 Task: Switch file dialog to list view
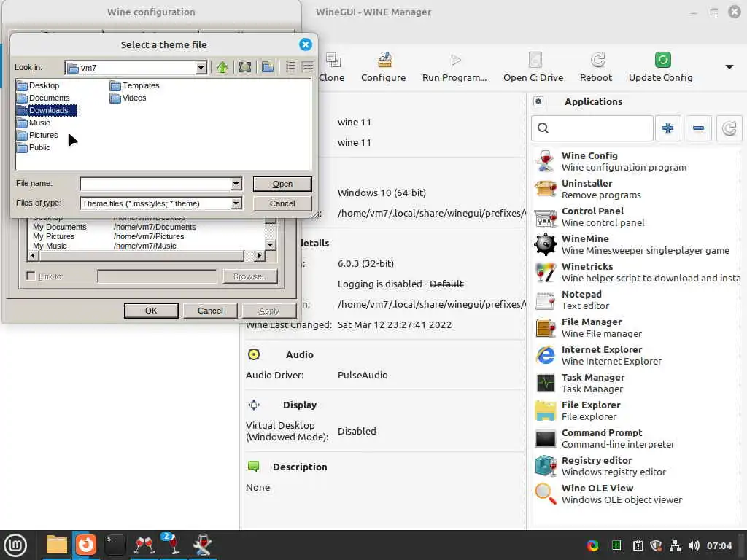290,67
